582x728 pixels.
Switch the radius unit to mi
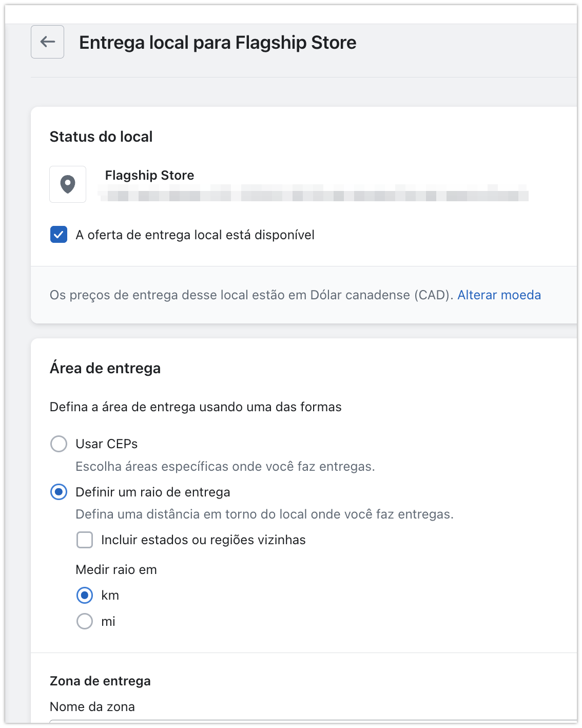pyautogui.click(x=85, y=621)
